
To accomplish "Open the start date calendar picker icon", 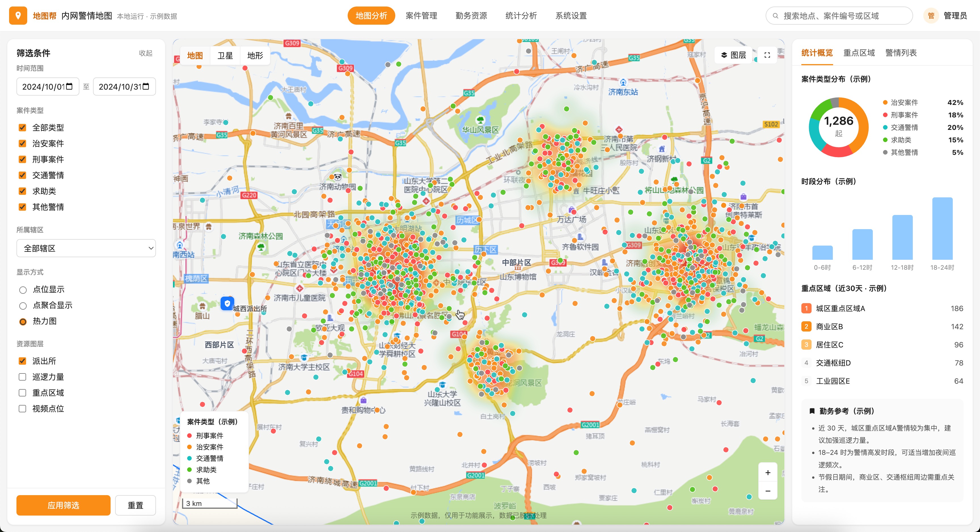I will 69,86.
